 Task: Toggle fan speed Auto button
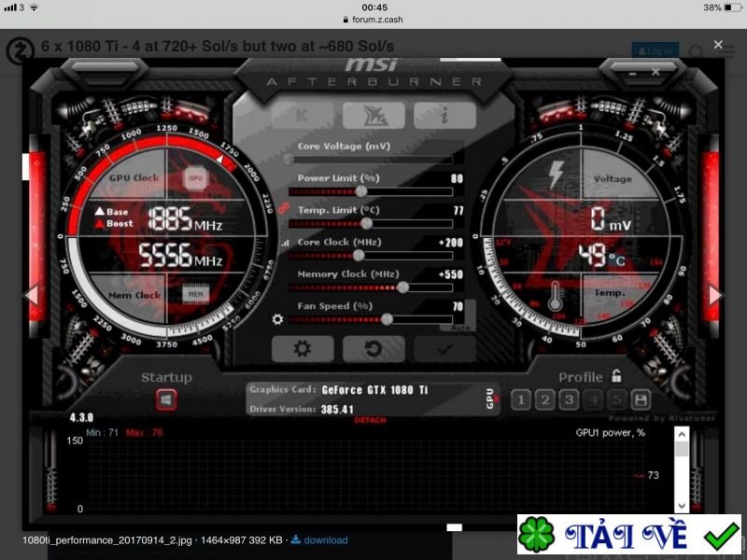click(460, 328)
